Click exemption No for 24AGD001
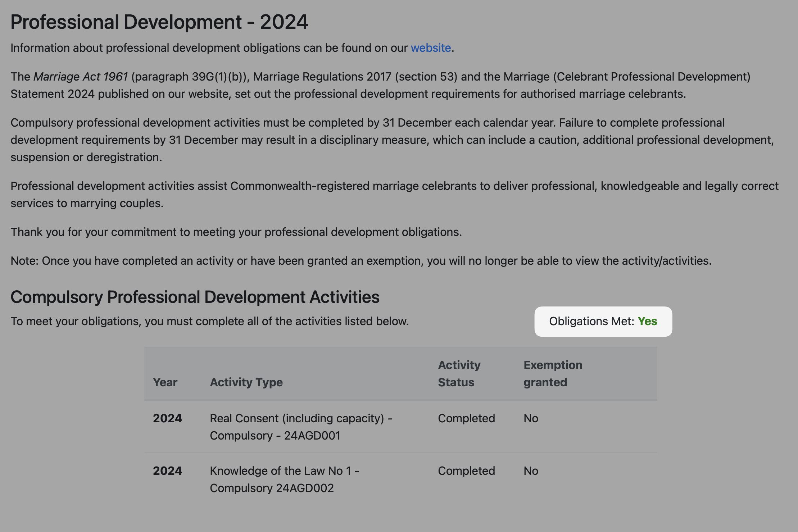The image size is (798, 532). [531, 418]
